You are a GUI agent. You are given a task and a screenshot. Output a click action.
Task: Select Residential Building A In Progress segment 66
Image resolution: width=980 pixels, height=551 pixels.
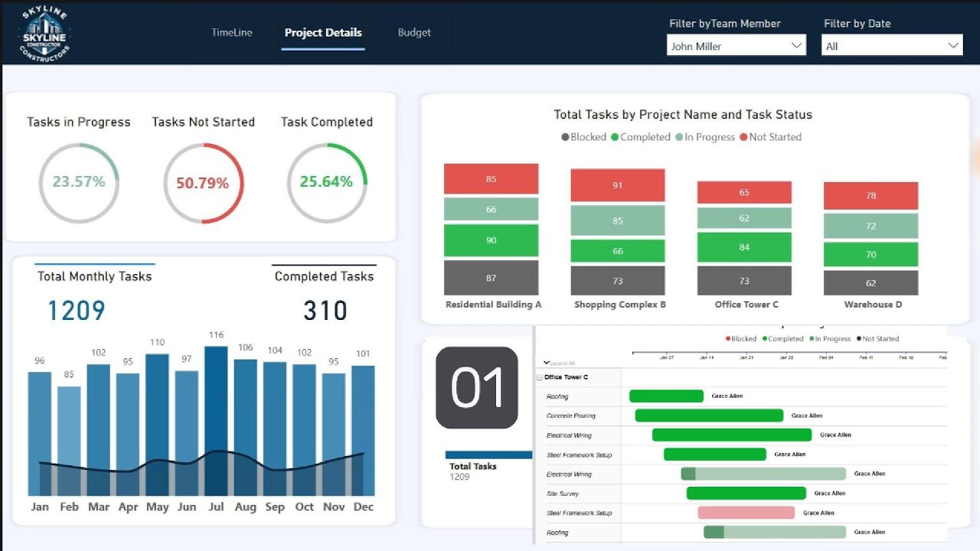491,209
